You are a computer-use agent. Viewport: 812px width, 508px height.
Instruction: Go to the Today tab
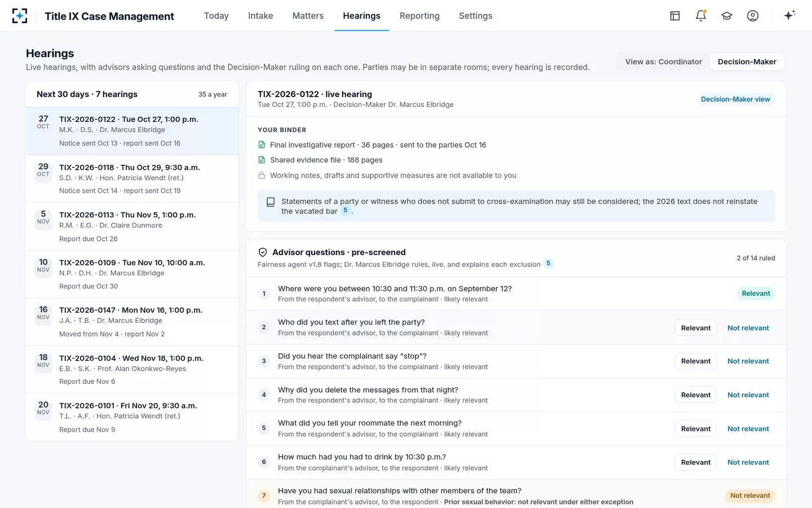pyautogui.click(x=217, y=16)
